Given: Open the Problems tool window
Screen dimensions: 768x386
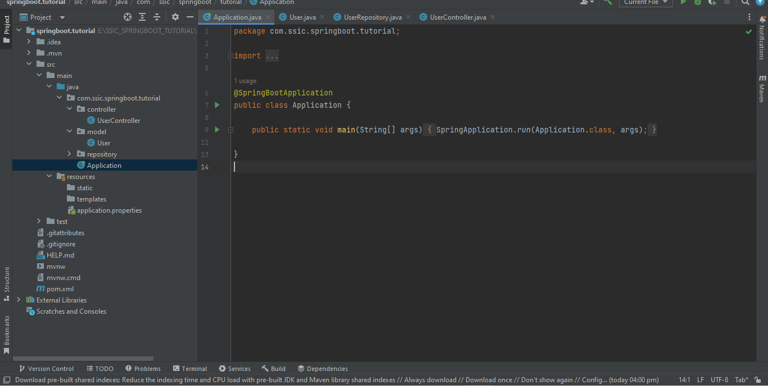Looking at the screenshot, I should (x=143, y=368).
